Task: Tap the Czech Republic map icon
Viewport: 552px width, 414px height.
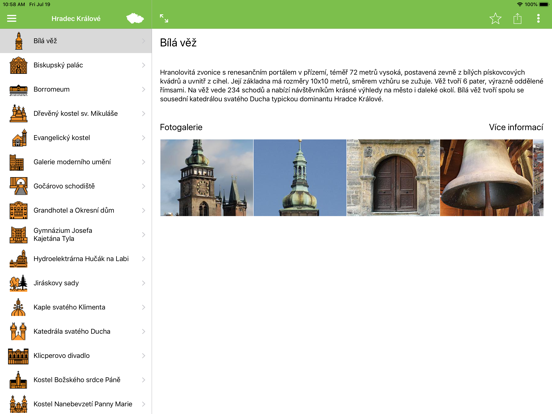Action: (135, 18)
